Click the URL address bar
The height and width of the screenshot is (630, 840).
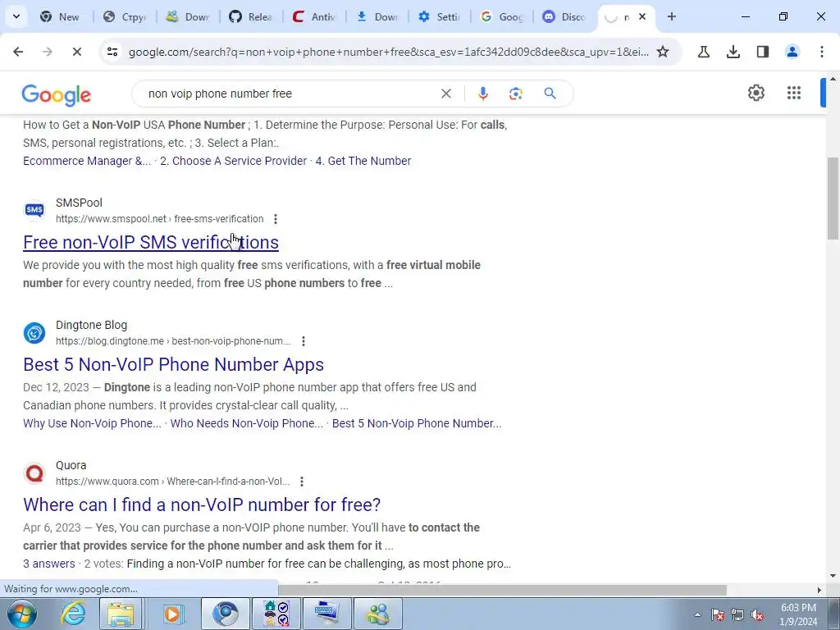[x=388, y=52]
